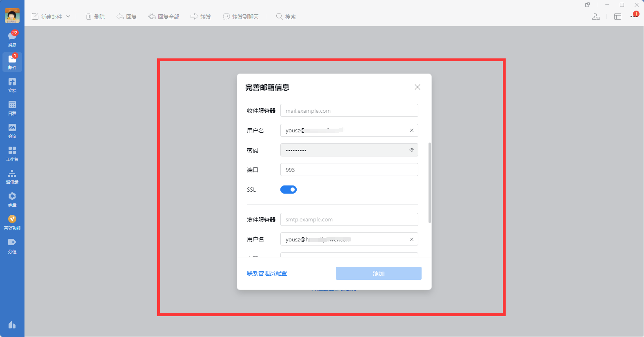The image size is (644, 337).
Task: Clear the incoming server 用户名 field
Action: [411, 131]
